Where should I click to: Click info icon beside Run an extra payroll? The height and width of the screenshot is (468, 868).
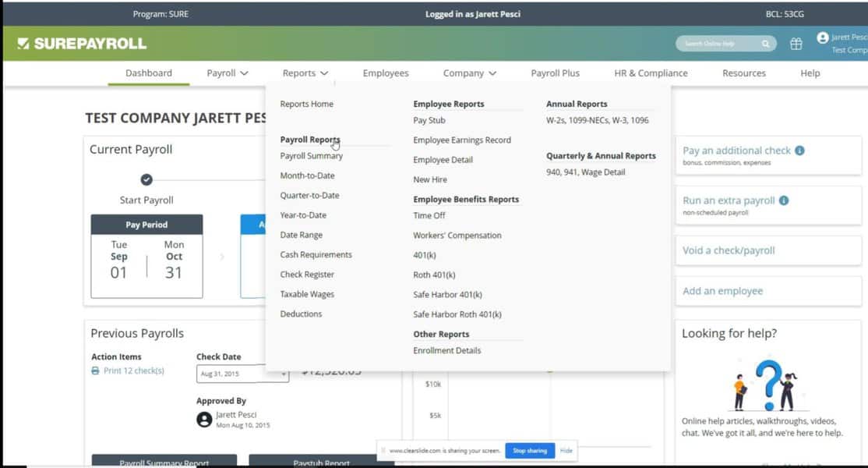pos(784,200)
